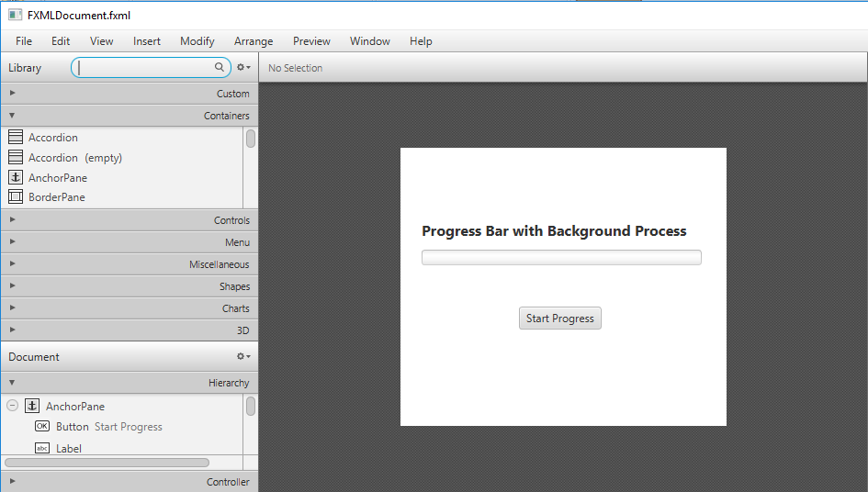Select the Progress Bar with Background Process label
The height and width of the screenshot is (492, 868).
tap(554, 230)
